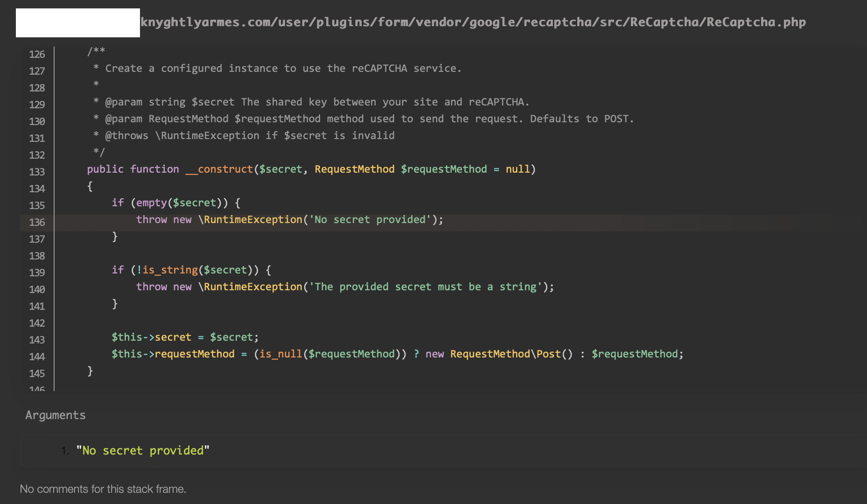Select line number 143
867x504 pixels.
pos(37,340)
